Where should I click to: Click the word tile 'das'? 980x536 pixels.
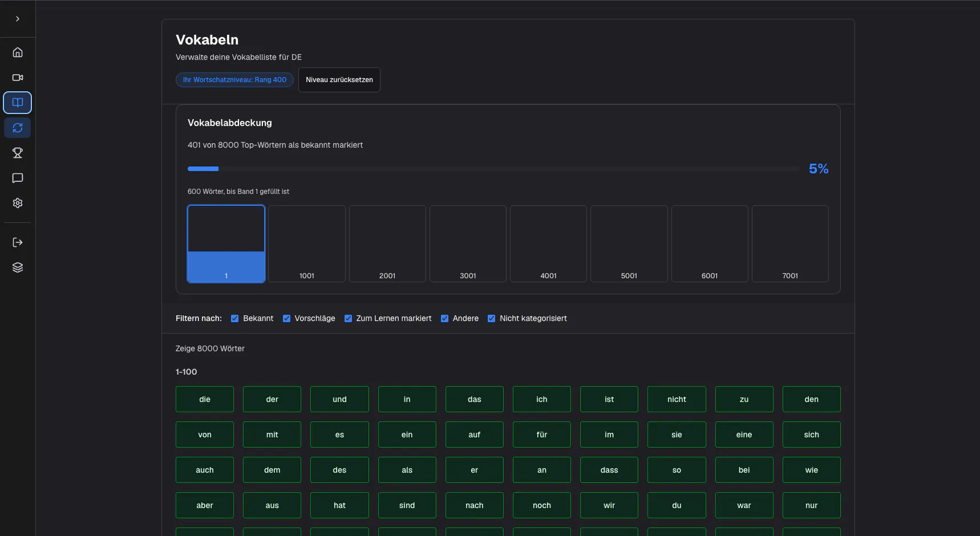click(475, 399)
